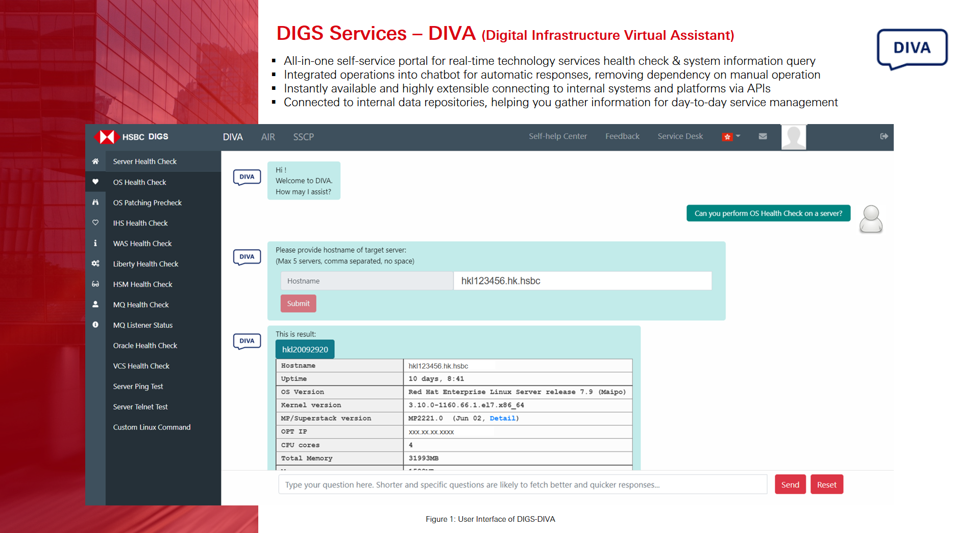Click the Reset button
This screenshot has height=533, width=980.
[826, 484]
